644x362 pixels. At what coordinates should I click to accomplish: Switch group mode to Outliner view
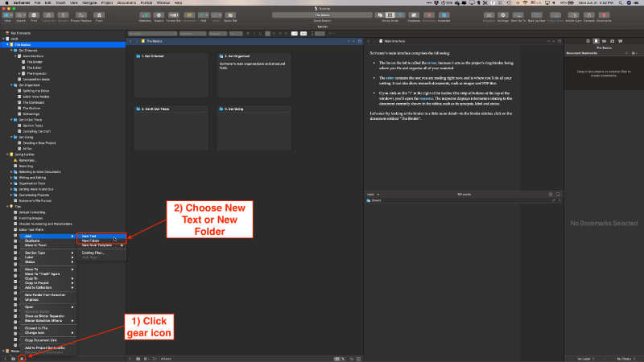[399, 15]
